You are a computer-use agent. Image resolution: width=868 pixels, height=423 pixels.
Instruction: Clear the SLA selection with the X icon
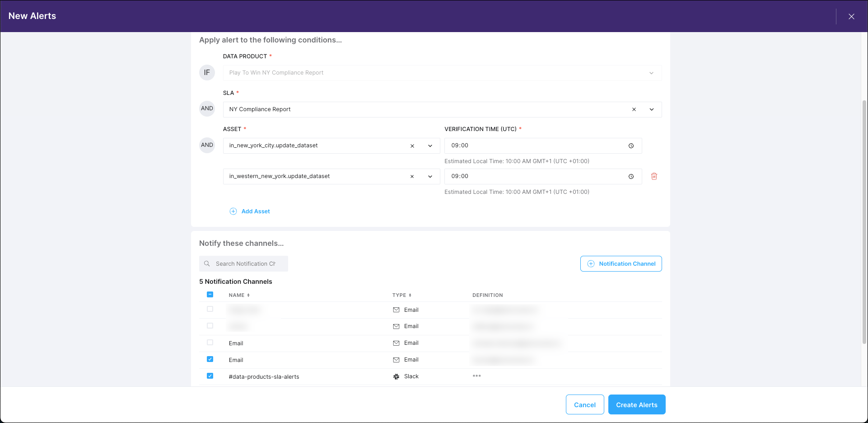point(634,109)
